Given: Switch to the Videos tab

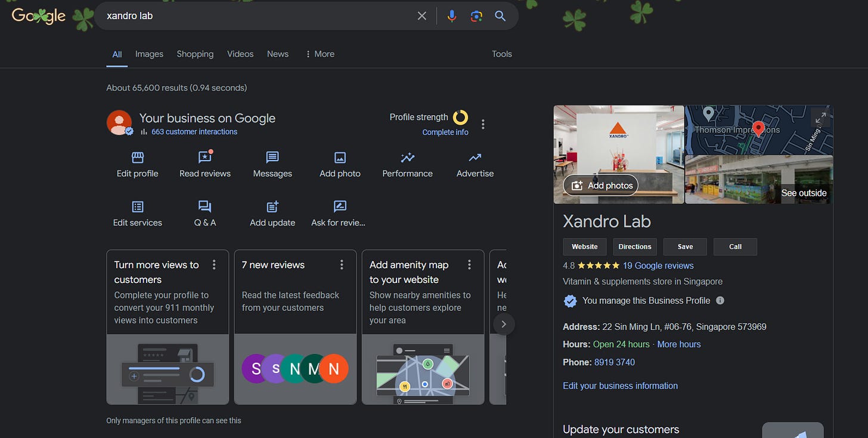Looking at the screenshot, I should point(240,54).
